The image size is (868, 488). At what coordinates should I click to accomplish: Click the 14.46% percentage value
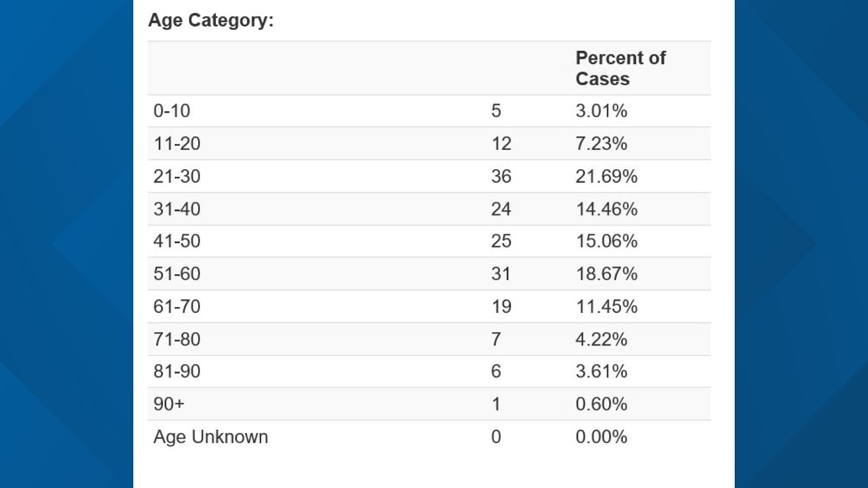point(606,209)
